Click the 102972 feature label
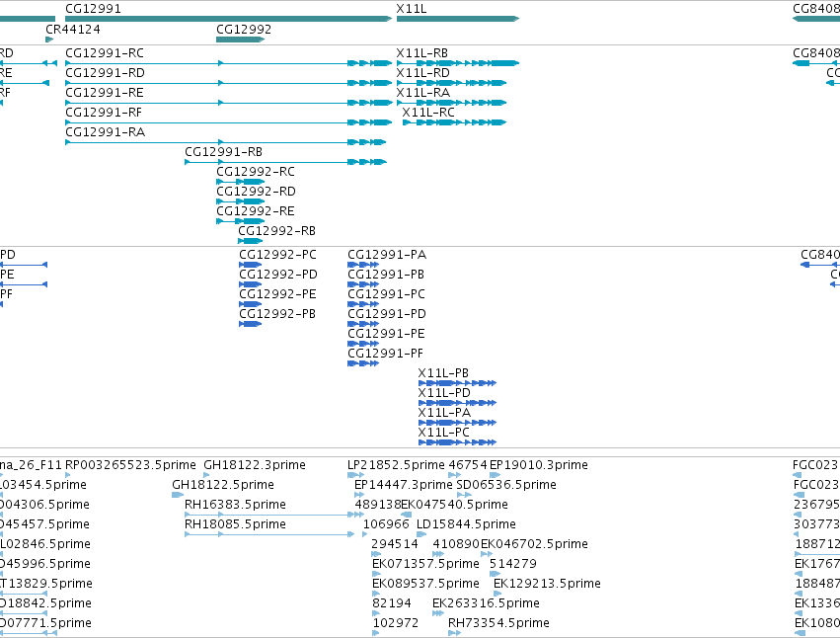The image size is (840, 638). click(396, 624)
